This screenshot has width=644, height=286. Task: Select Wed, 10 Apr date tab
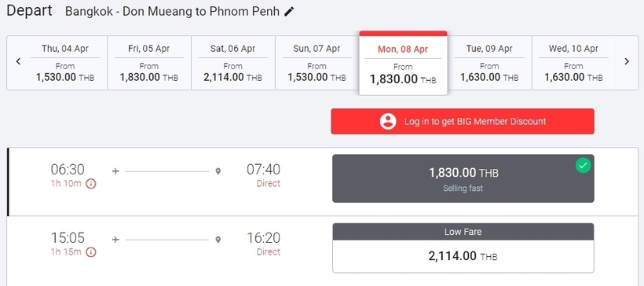[x=573, y=63]
